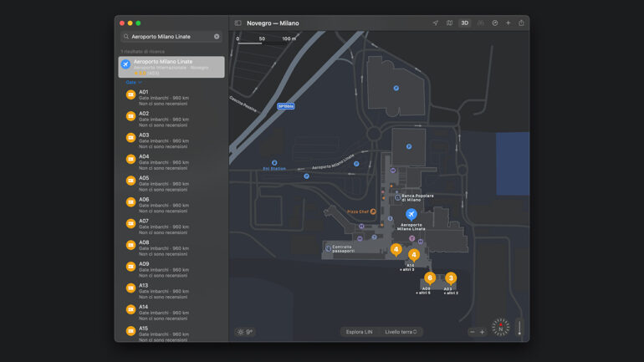
Task: Toggle the 3D map view
Action: click(464, 23)
